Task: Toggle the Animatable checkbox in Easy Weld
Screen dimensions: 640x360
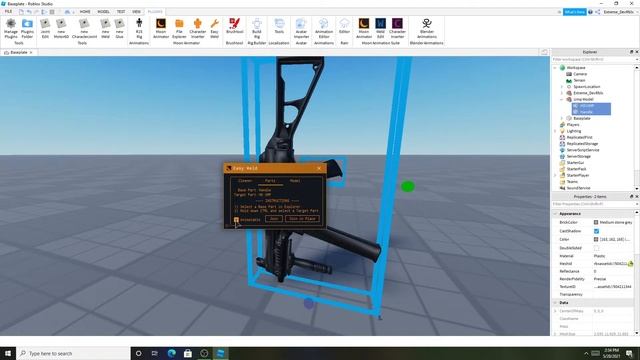Action: (236, 220)
